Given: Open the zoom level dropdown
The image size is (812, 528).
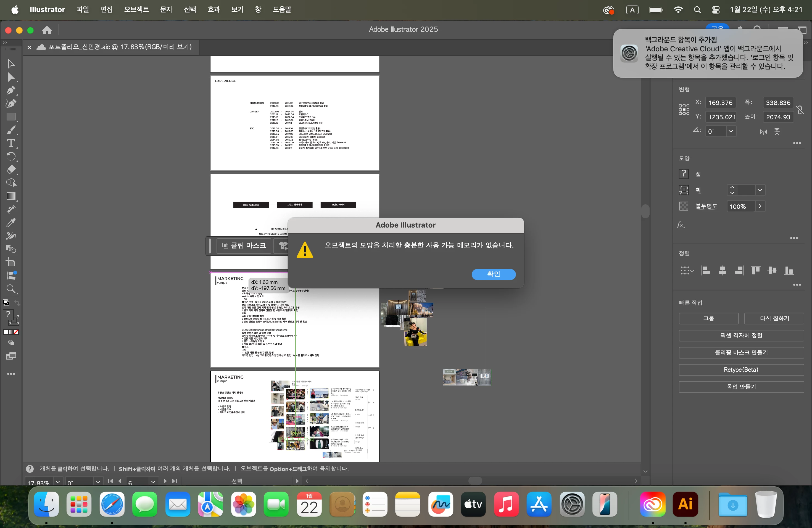Looking at the screenshot, I should (58, 482).
